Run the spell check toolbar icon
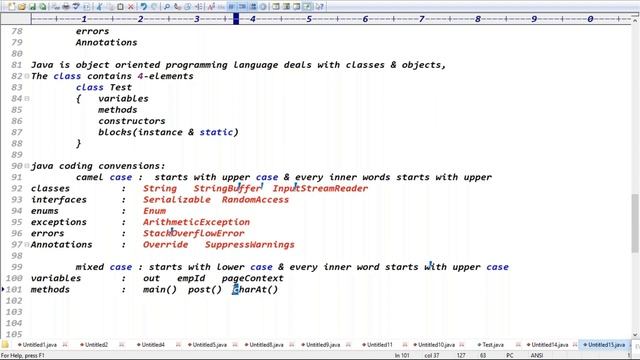 click(x=76, y=7)
